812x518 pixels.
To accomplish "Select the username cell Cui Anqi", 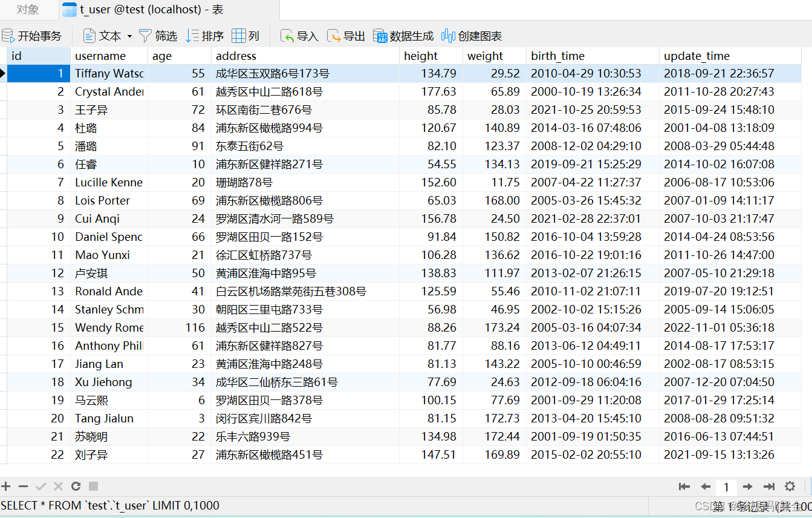I will click(x=109, y=218).
